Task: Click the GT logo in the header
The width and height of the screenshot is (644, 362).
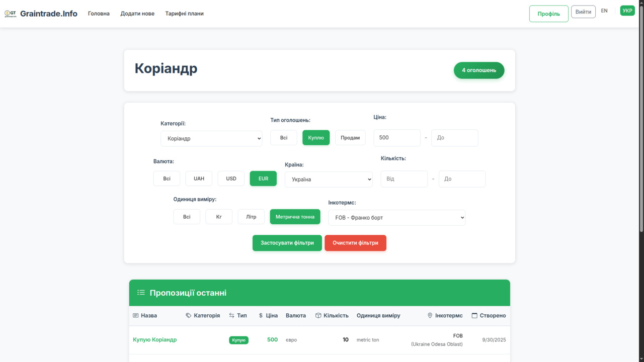Action: pyautogui.click(x=11, y=13)
